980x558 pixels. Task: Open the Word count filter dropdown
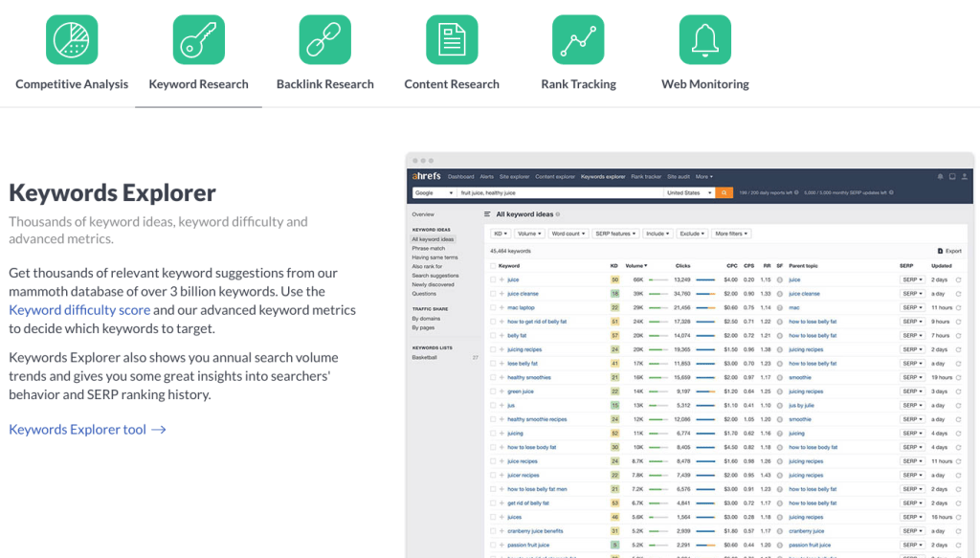(x=568, y=234)
